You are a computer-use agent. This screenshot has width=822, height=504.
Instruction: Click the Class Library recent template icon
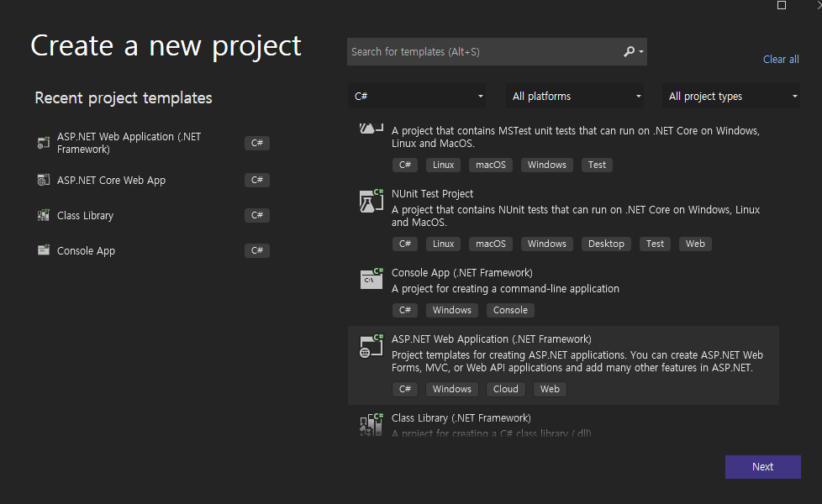tap(44, 215)
